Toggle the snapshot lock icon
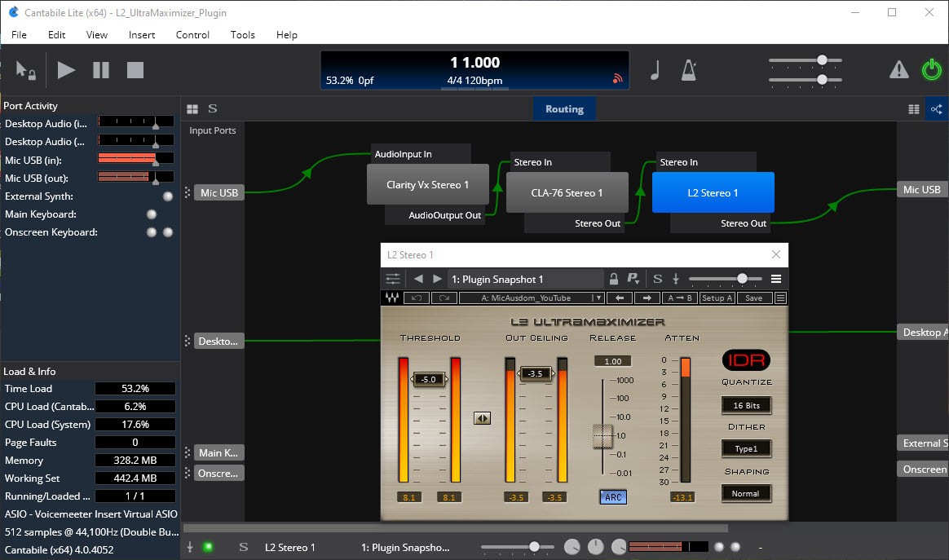The image size is (949, 560). [614, 279]
